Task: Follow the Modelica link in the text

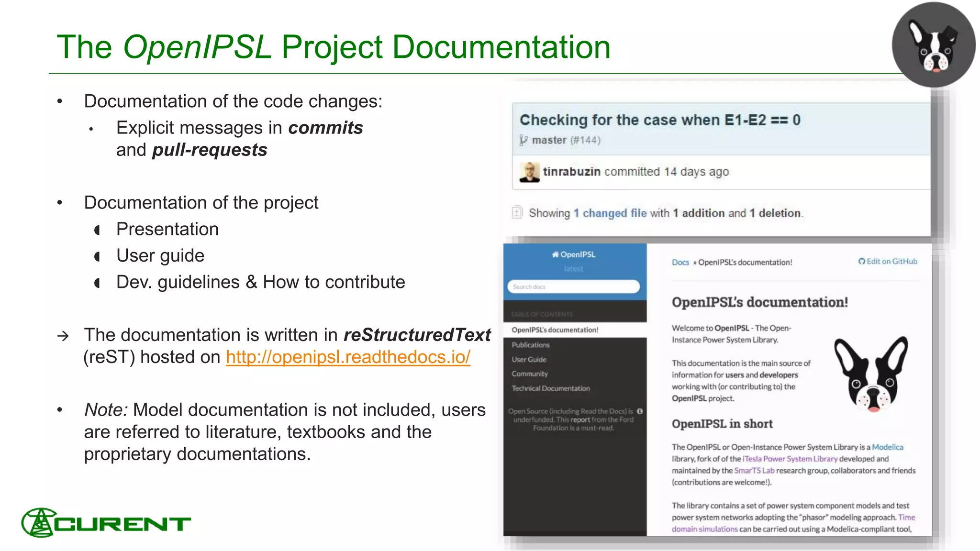Action: pos(887,447)
